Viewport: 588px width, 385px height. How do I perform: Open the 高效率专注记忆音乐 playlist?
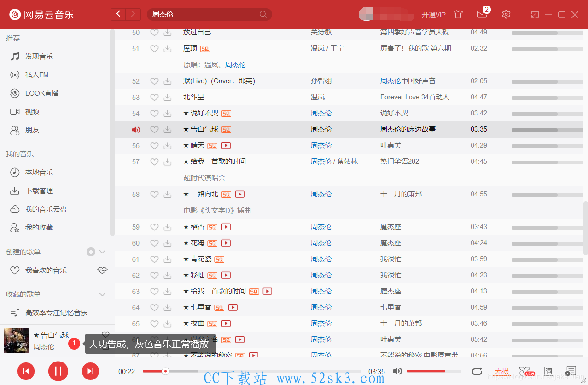point(55,313)
